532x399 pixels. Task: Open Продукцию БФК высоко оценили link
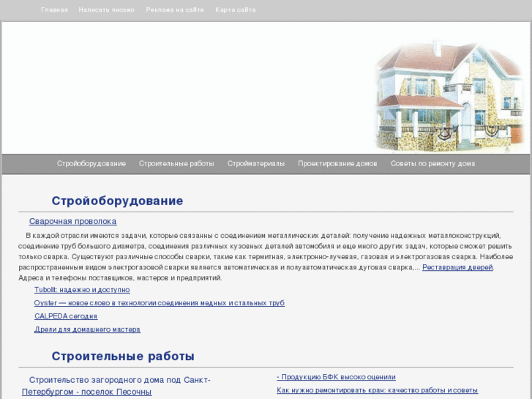coord(336,377)
